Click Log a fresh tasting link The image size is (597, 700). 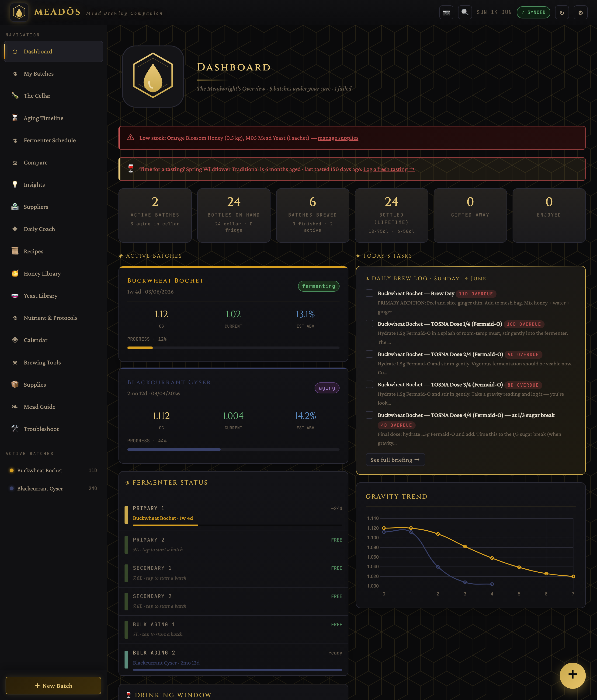coord(389,169)
